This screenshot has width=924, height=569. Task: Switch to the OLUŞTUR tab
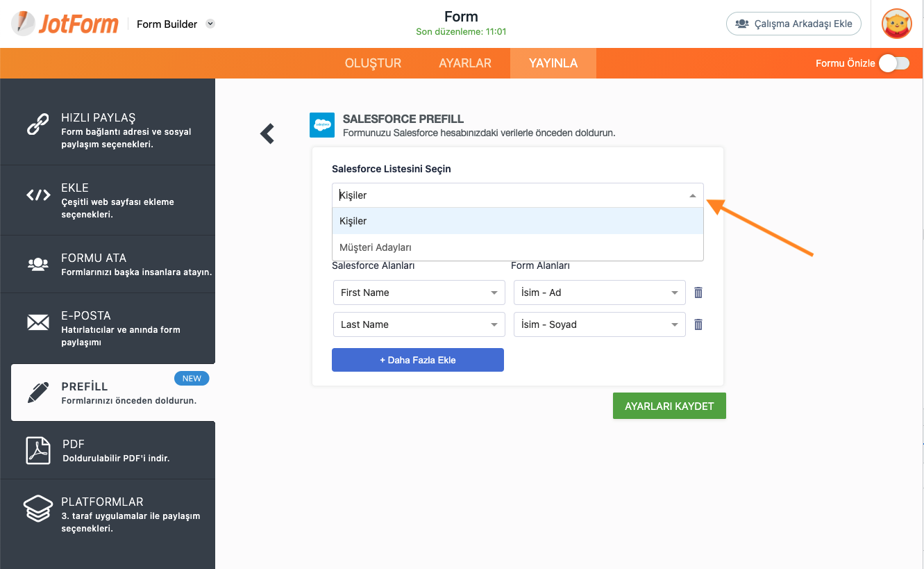click(373, 63)
